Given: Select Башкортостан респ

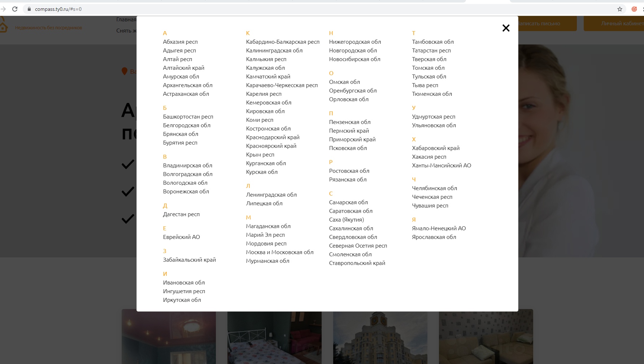Looking at the screenshot, I should tap(188, 117).
